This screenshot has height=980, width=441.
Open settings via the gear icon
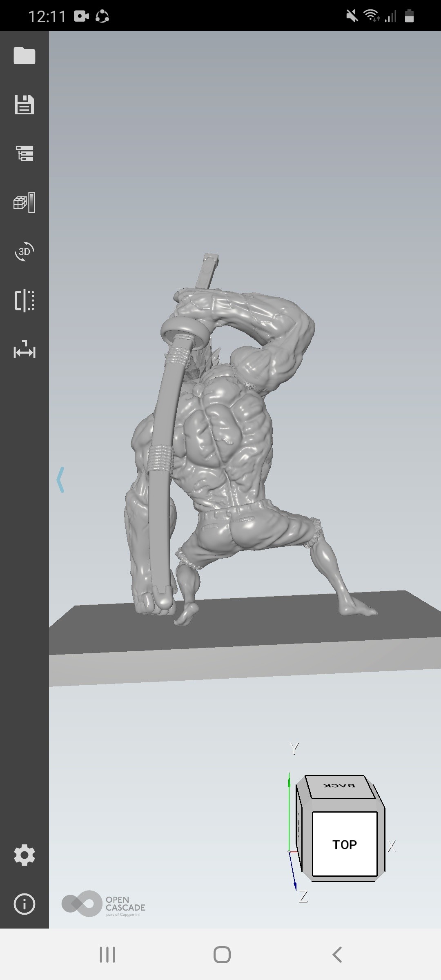(24, 855)
